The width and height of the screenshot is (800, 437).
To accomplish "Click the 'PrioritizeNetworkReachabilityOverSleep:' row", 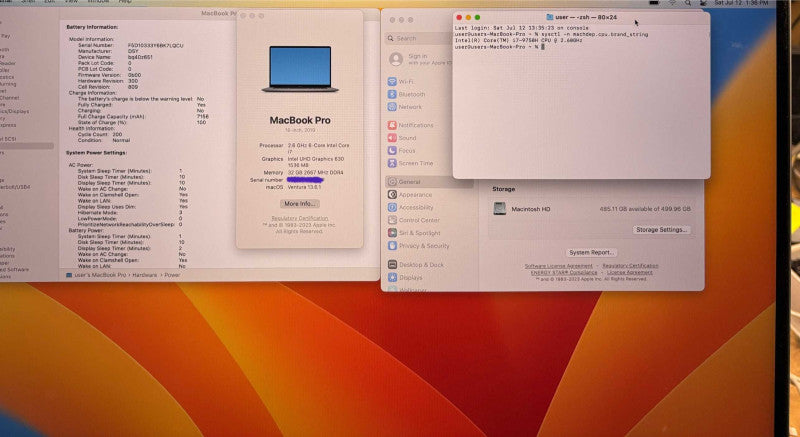I will (x=130, y=224).
